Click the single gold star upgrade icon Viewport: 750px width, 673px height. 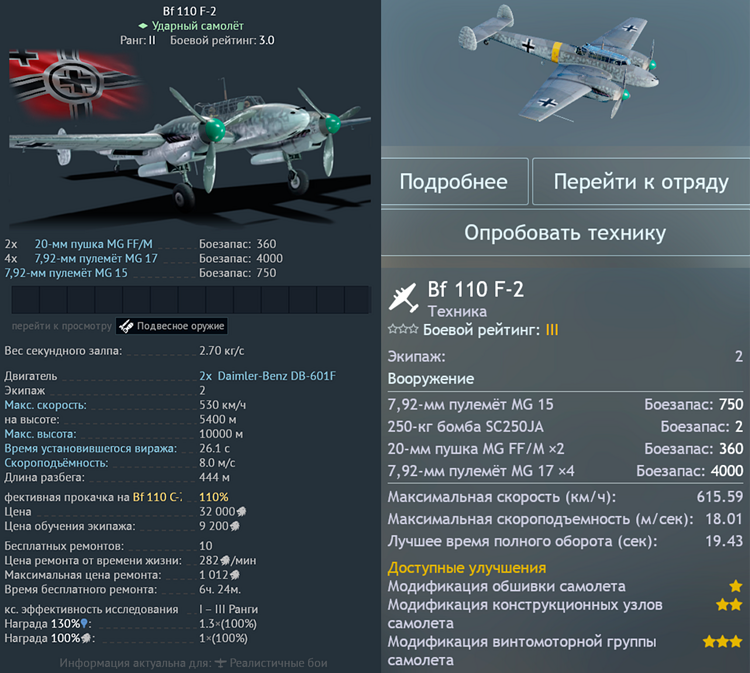click(736, 586)
